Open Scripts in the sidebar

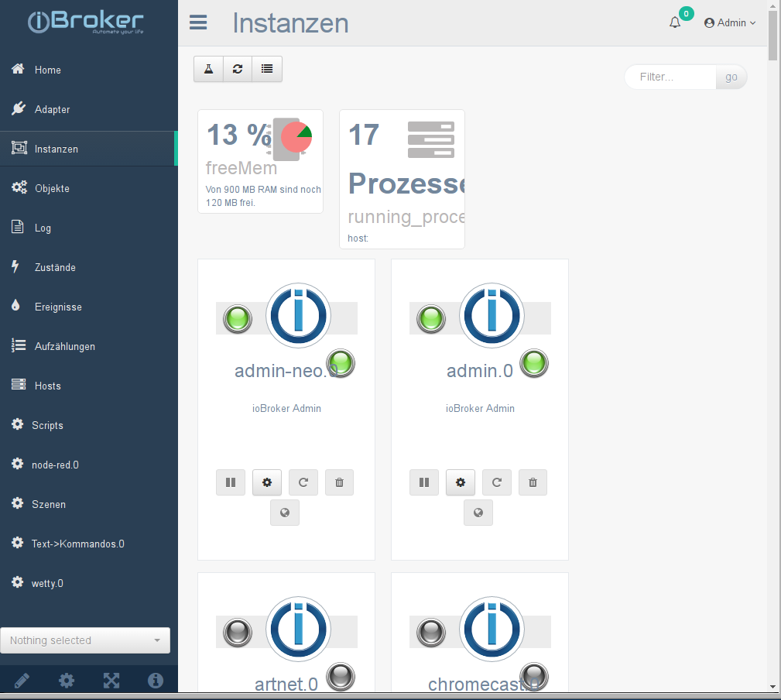89,425
